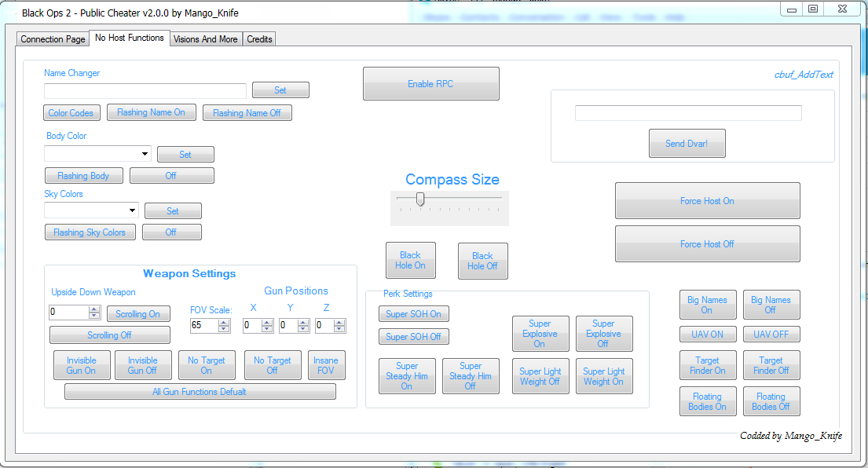Turn Super Explosive On
Viewport: 868px width, 468px height.
(540, 334)
